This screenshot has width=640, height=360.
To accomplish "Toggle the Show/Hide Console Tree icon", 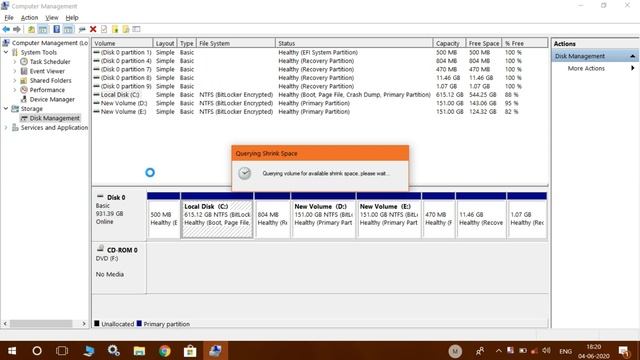I will pos(42,29).
